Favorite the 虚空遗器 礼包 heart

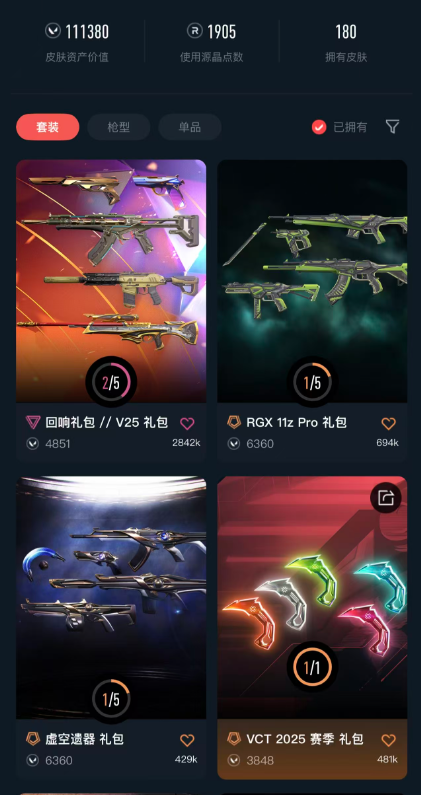click(187, 740)
